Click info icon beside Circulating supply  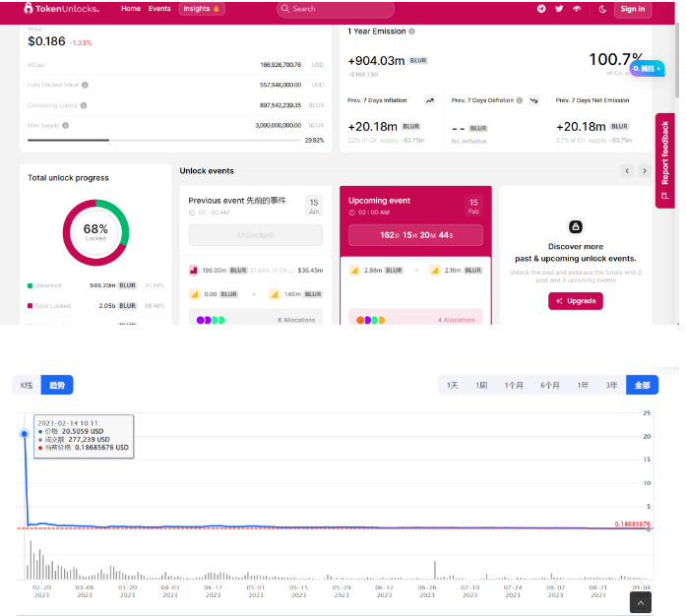[x=84, y=105]
